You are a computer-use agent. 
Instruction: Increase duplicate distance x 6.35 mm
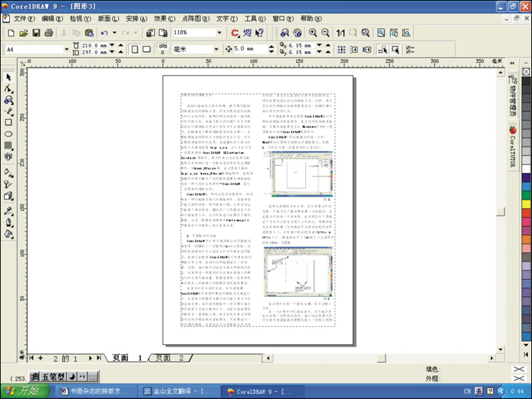(x=328, y=45)
